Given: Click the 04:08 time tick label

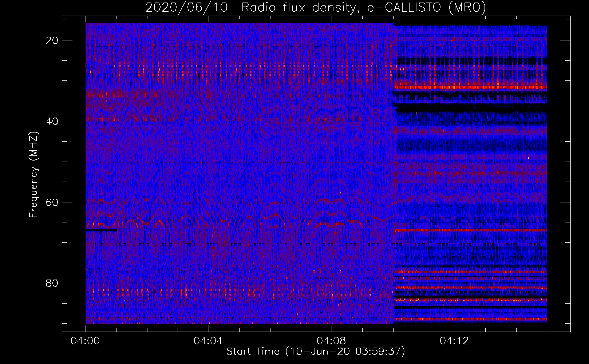Looking at the screenshot, I should coord(331,341).
